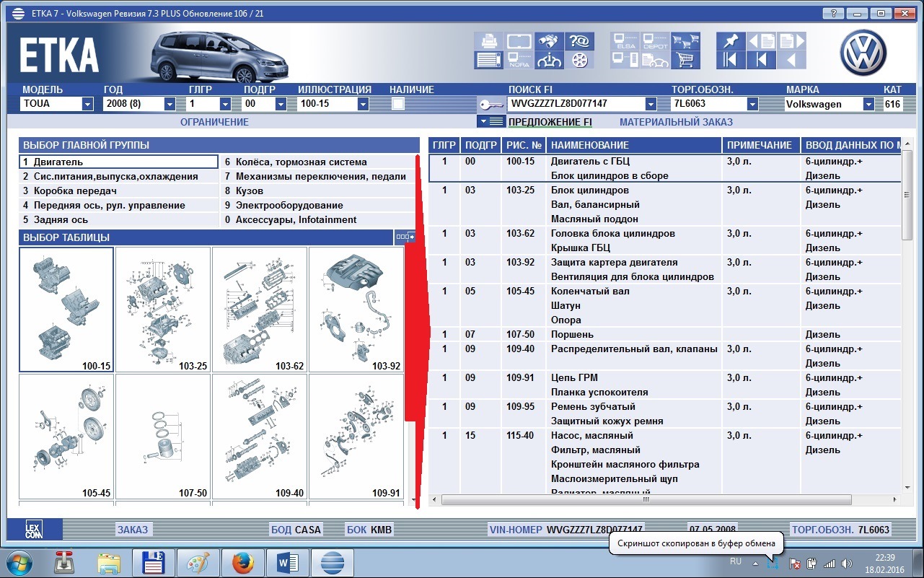Open the ИЛЛЮСТРАЦИЯ dropdown

pyautogui.click(x=363, y=104)
